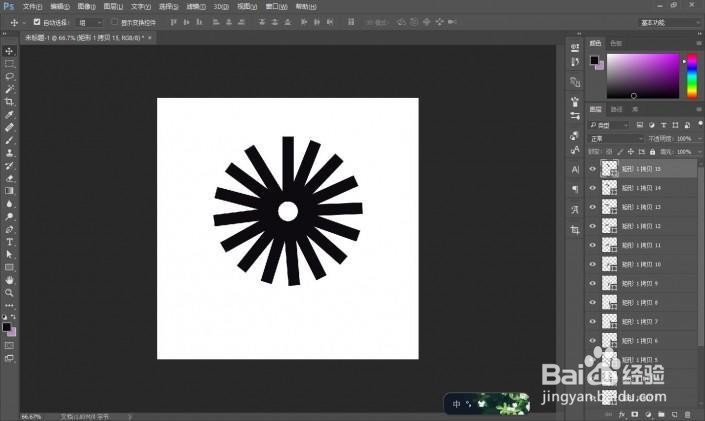This screenshot has height=421, width=705.
Task: Select the Horizontal Type tool
Action: coord(9,242)
